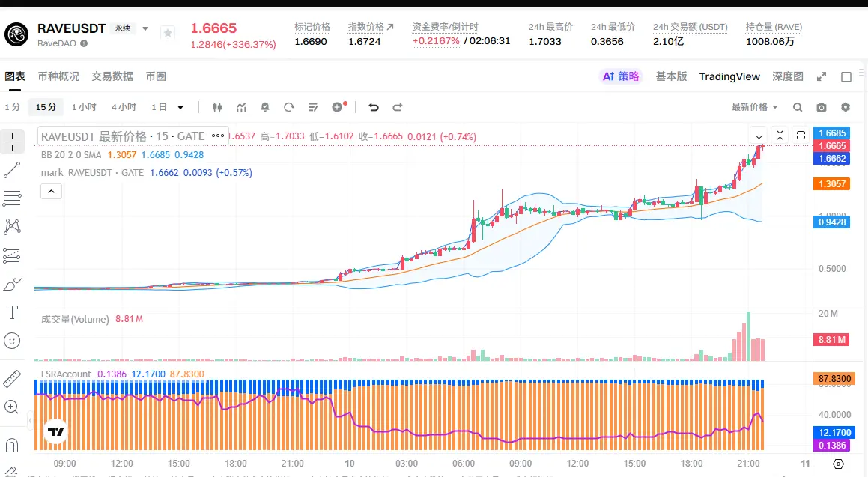Redo the last chart action

coord(398,107)
